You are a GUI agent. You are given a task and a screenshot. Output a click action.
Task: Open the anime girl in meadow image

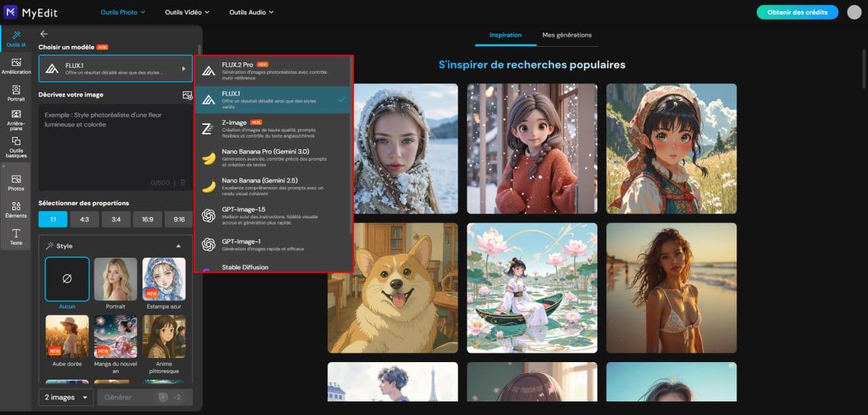671,149
